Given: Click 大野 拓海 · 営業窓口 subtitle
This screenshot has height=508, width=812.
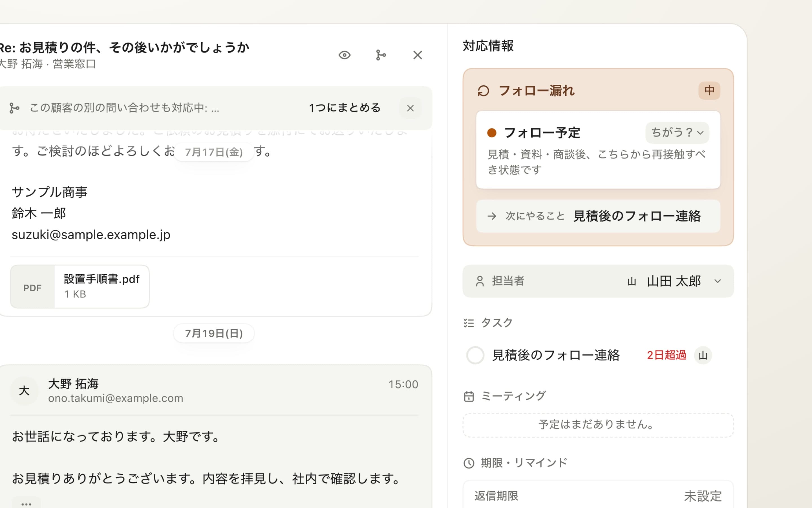Looking at the screenshot, I should (x=48, y=64).
